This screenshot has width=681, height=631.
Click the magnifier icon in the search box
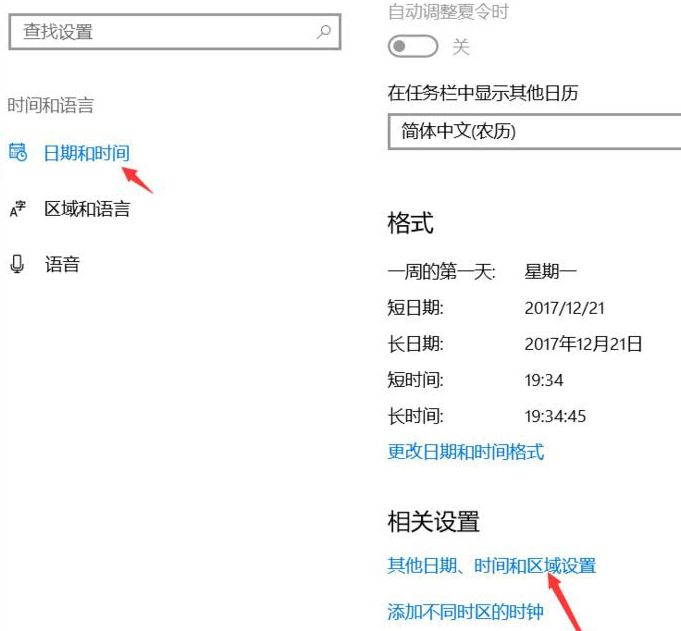pos(323,32)
